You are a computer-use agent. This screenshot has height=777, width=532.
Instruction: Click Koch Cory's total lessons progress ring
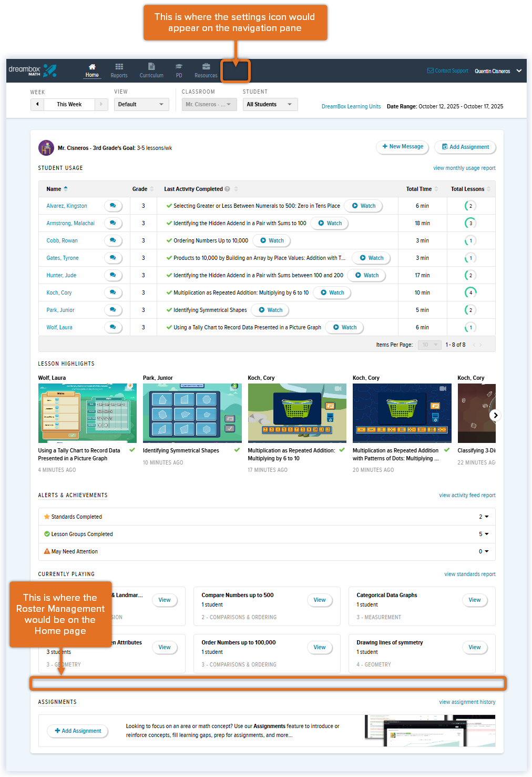click(470, 292)
